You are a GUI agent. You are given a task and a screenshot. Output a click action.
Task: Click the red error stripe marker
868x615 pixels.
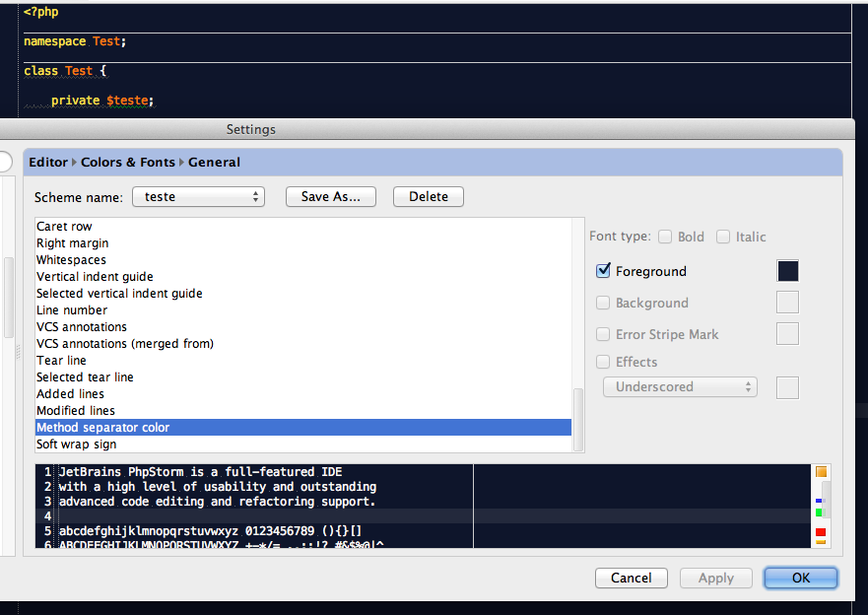(821, 532)
